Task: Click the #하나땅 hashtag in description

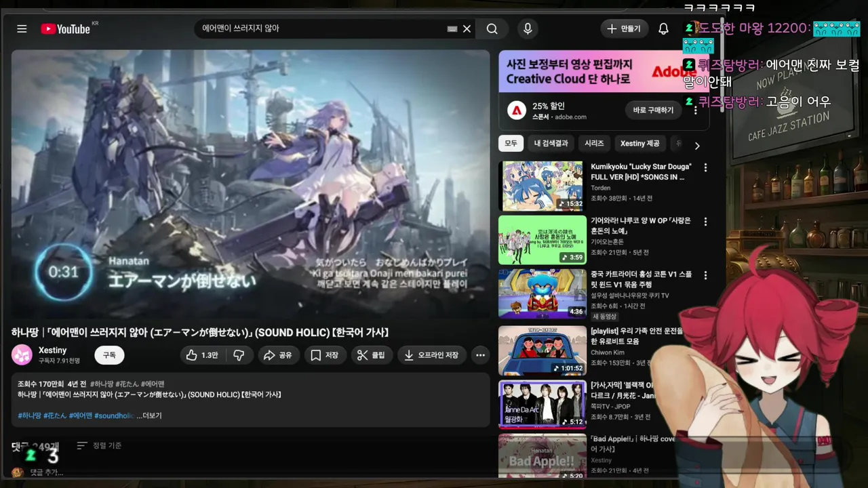Action: 29,415
